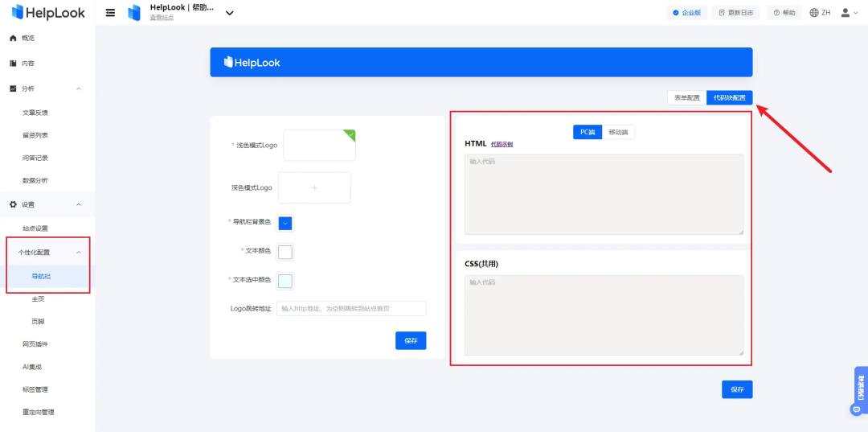
Task: Click the 企业版 badge button
Action: [x=686, y=13]
